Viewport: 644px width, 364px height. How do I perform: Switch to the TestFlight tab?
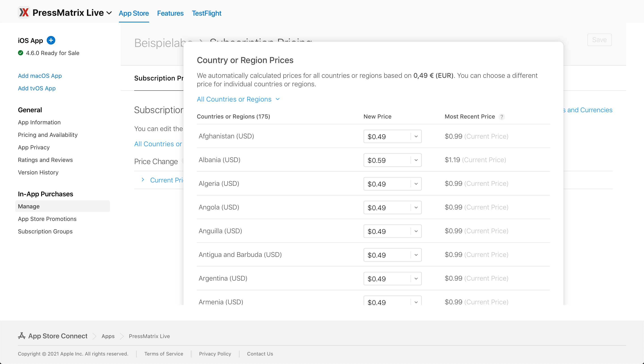tap(206, 13)
